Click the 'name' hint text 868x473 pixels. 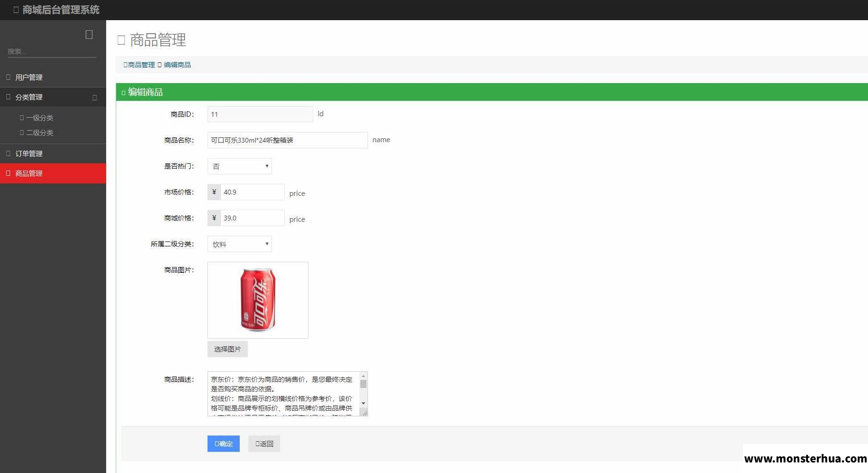click(381, 140)
